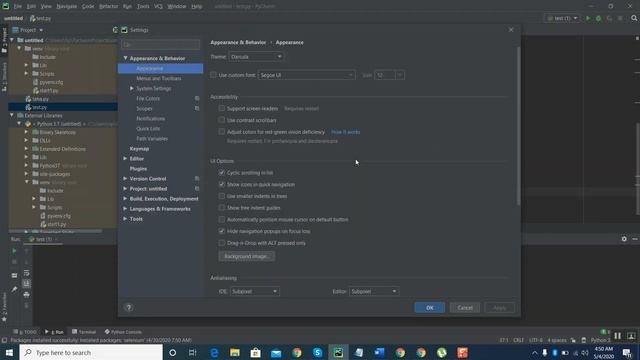Enable Automatically position mouse cursor checkbox
Image resolution: width=640 pixels, height=360 pixels.
(222, 220)
